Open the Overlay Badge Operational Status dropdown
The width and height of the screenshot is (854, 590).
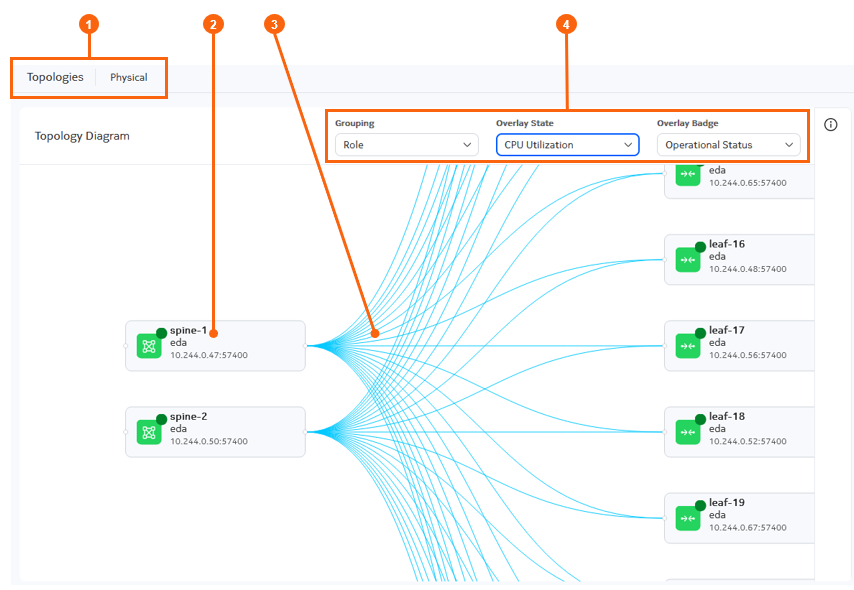[x=729, y=145]
